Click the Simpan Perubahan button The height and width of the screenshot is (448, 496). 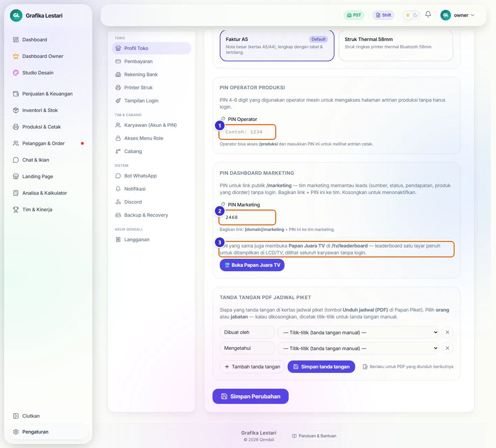tap(250, 396)
